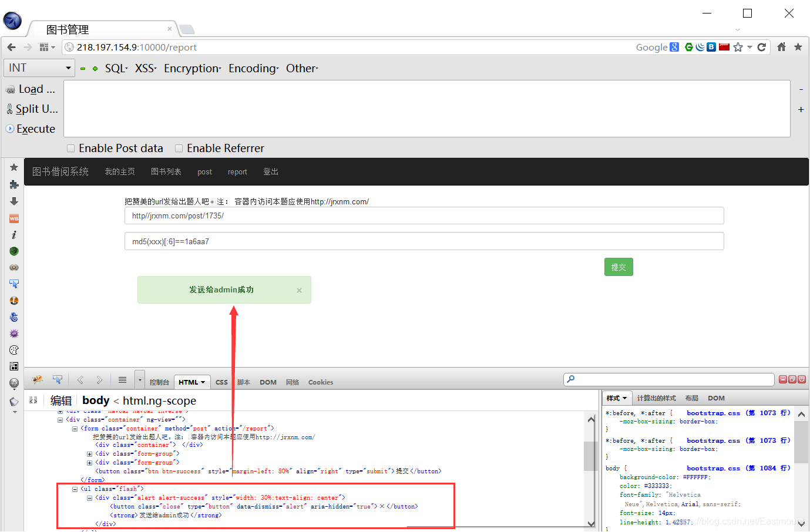The width and height of the screenshot is (810, 532).
Task: Go forward in Firebug panel history
Action: click(99, 380)
